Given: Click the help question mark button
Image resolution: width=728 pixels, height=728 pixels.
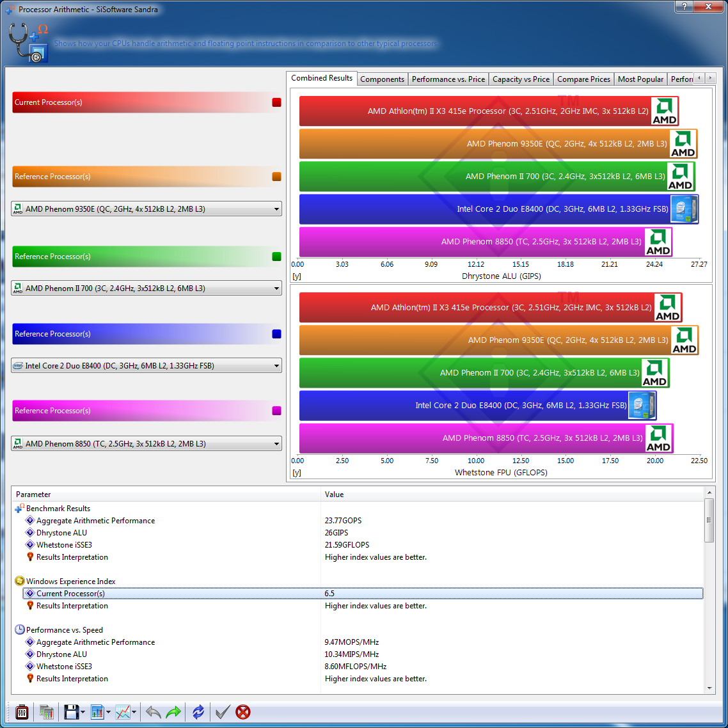Looking at the screenshot, I should coord(684,6).
